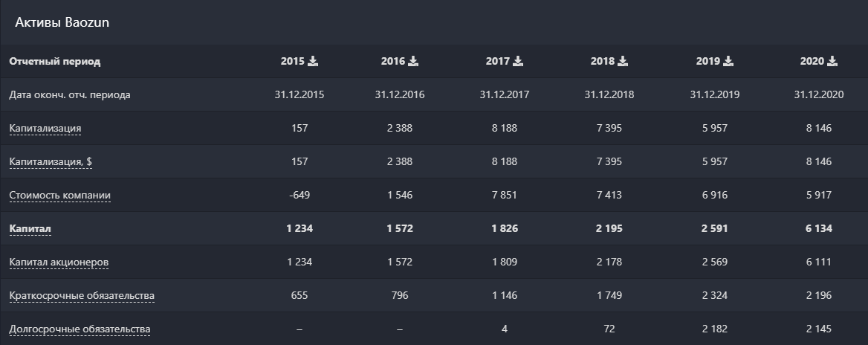
Task: Download the 2018 report icon
Action: [623, 61]
